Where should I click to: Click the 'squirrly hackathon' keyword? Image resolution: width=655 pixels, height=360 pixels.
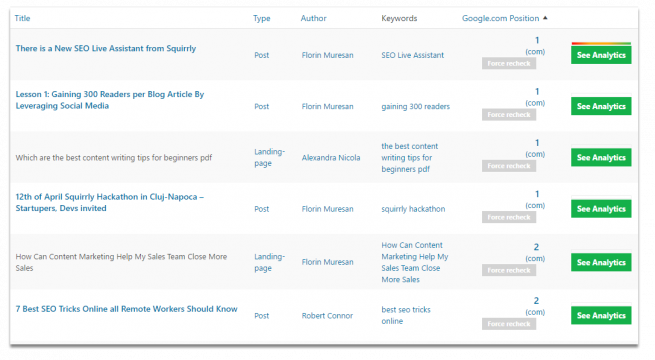(413, 209)
